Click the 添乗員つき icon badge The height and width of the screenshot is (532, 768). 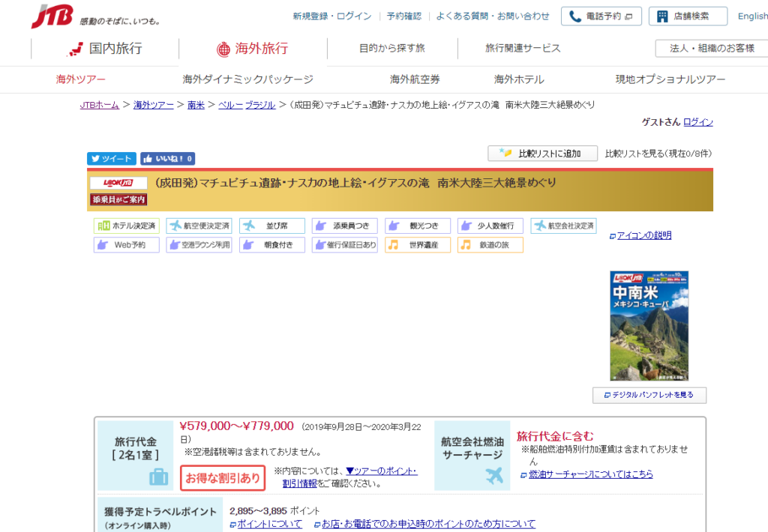tap(344, 226)
